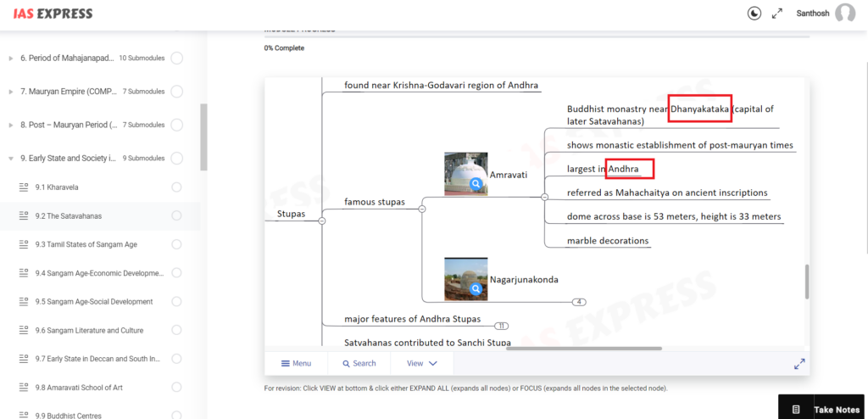Screen dimensions: 868x419
Task: Expand module 6 Period of Mahajanapadas arrow
Action: 11,59
